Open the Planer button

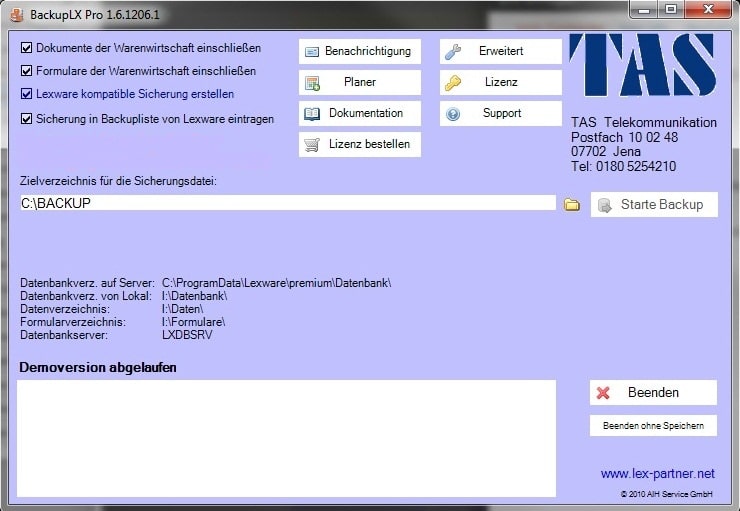pos(360,83)
